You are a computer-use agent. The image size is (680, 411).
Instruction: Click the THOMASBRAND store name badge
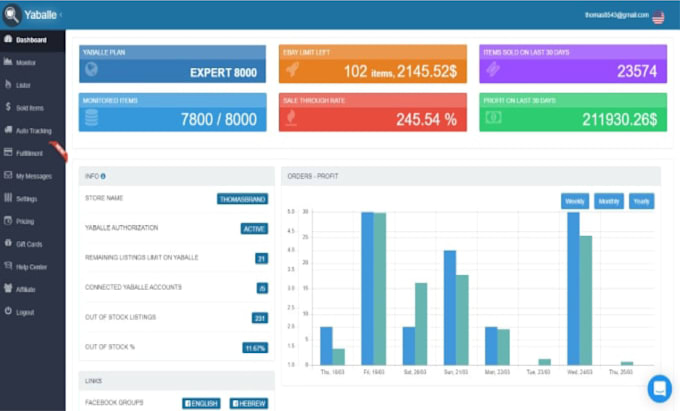pos(242,199)
